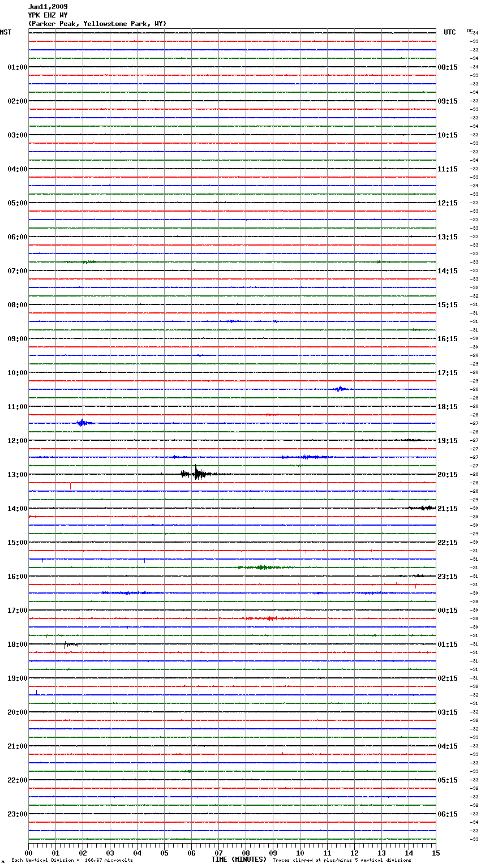Click the TIME (MINUTES) axis title
Screen dimensions: 481x868
pyautogui.click(x=239, y=860)
